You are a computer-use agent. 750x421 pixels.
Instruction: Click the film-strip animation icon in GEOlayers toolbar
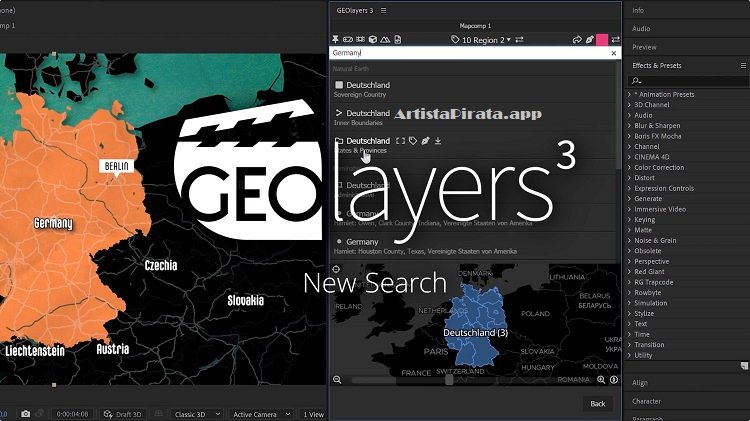pos(360,39)
